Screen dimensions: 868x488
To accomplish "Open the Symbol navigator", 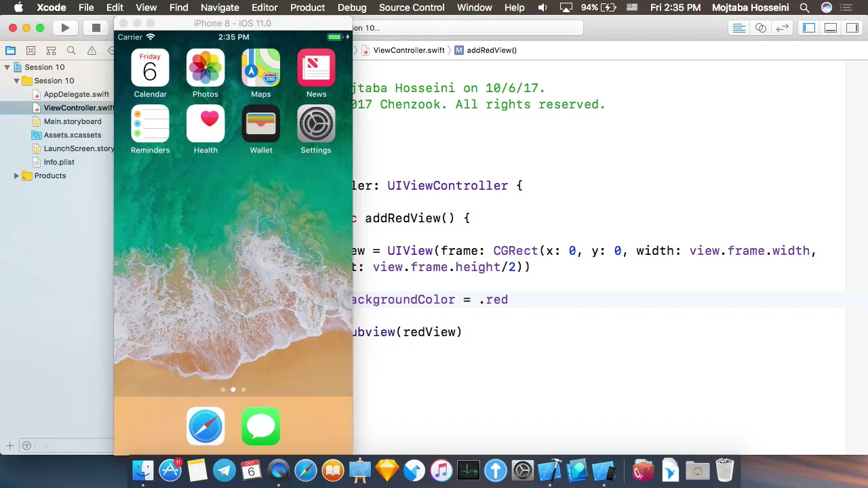I will pos(51,51).
